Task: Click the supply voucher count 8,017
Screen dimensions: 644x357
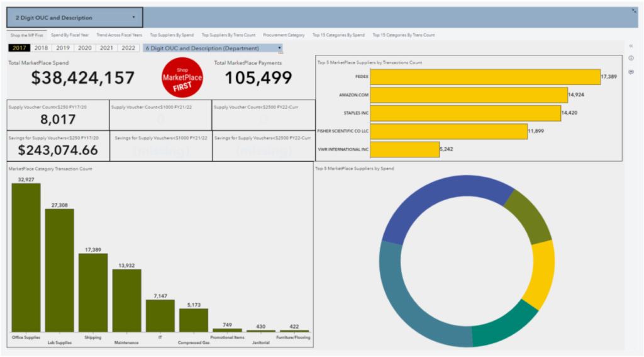Action: tap(58, 120)
